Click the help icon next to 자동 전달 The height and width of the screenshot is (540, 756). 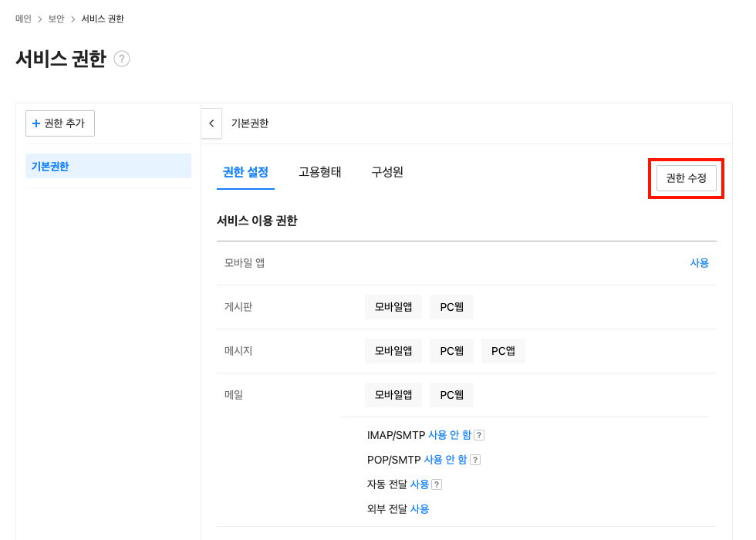tap(437, 484)
